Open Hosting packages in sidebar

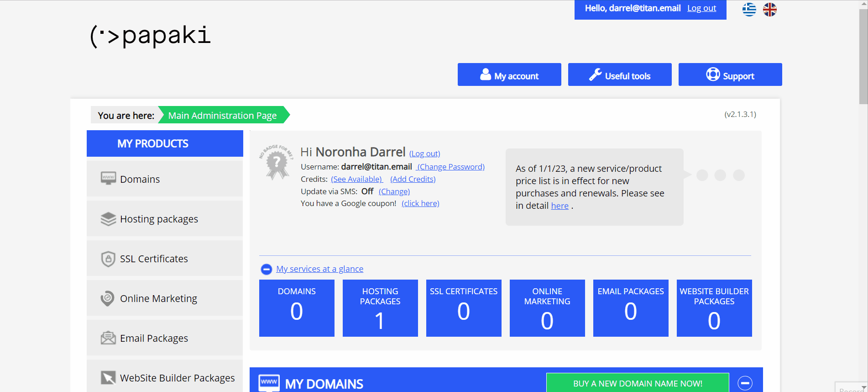pos(165,218)
